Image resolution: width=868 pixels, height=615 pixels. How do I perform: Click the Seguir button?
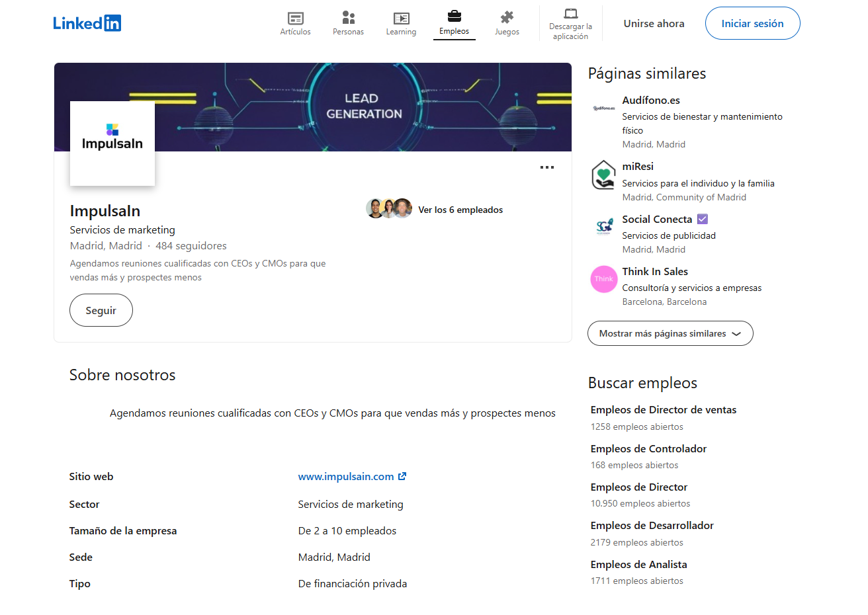101,310
